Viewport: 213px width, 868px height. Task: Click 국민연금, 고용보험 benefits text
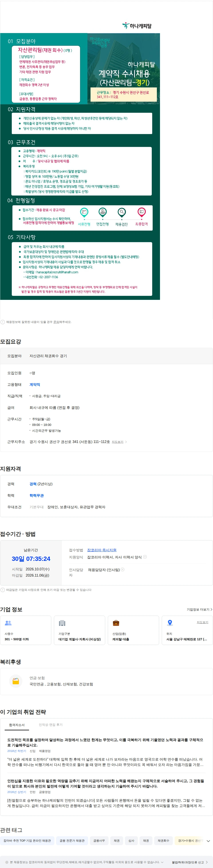(61, 684)
